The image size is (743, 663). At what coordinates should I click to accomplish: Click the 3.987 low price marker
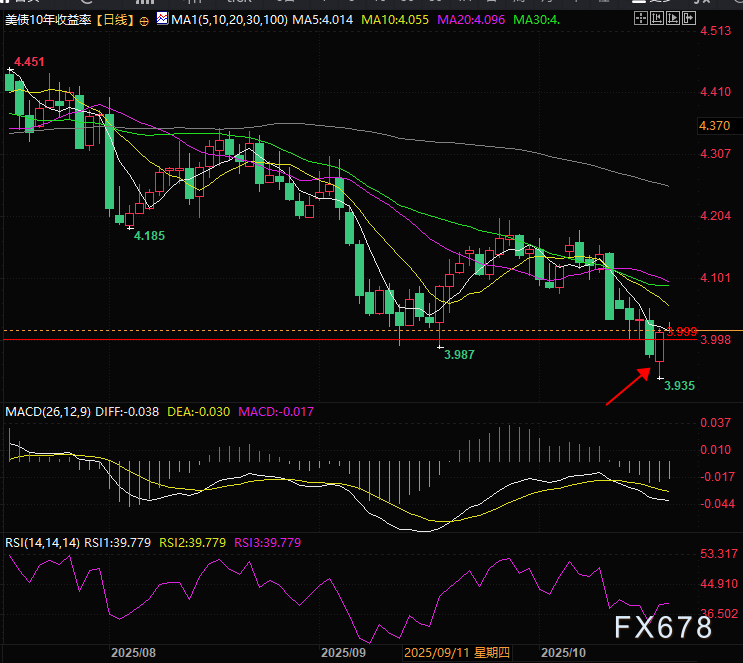458,354
